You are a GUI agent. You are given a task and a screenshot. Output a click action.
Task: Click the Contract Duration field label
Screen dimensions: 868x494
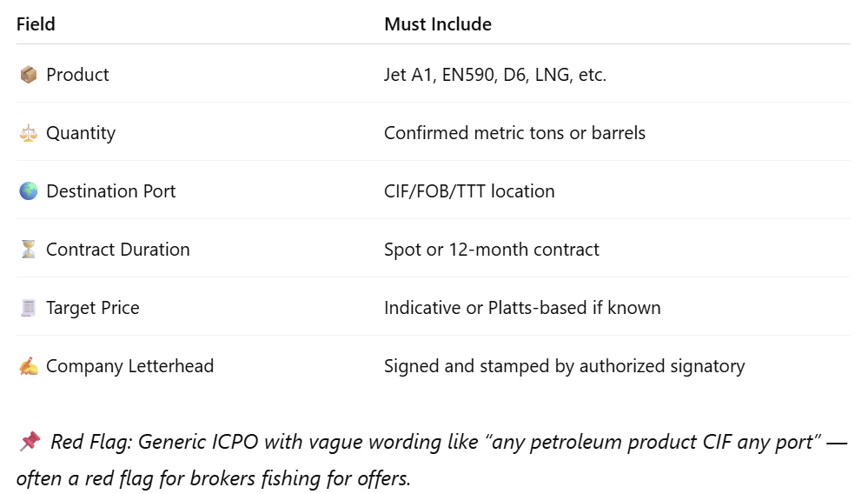[x=118, y=250]
